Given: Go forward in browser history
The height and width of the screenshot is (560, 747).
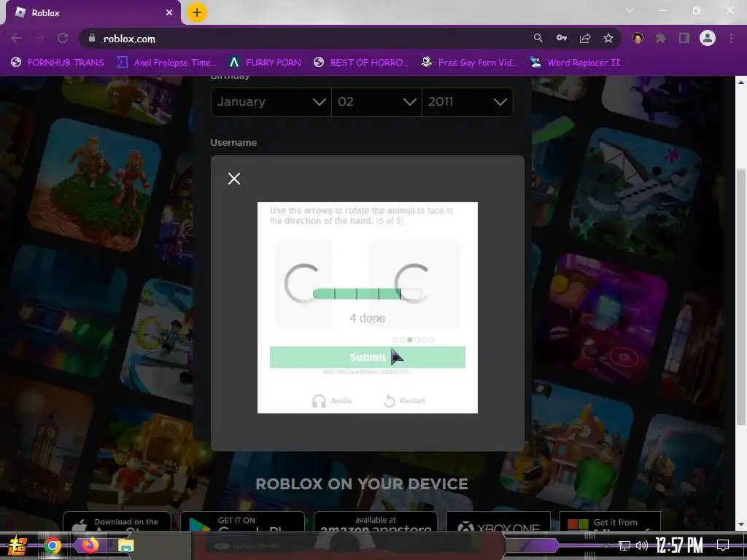Looking at the screenshot, I should [39, 39].
